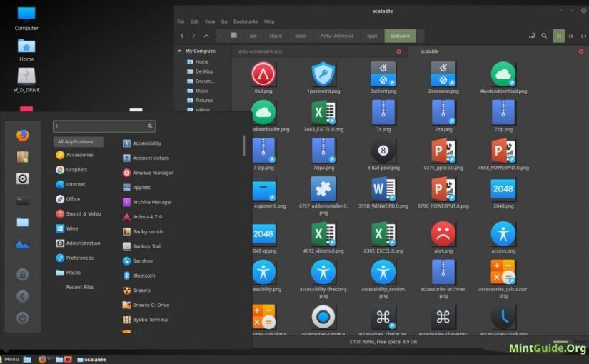Open the Go menu
589x364 pixels.
pyautogui.click(x=224, y=21)
